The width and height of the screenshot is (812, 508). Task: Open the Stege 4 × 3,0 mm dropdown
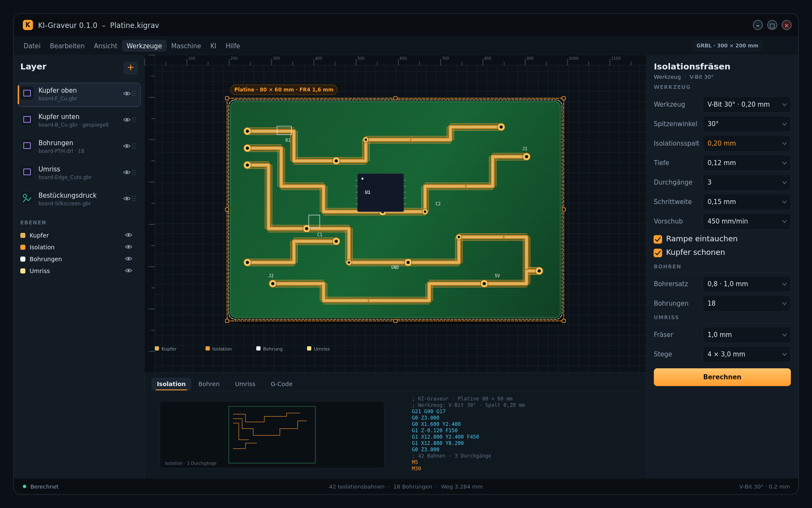click(746, 354)
